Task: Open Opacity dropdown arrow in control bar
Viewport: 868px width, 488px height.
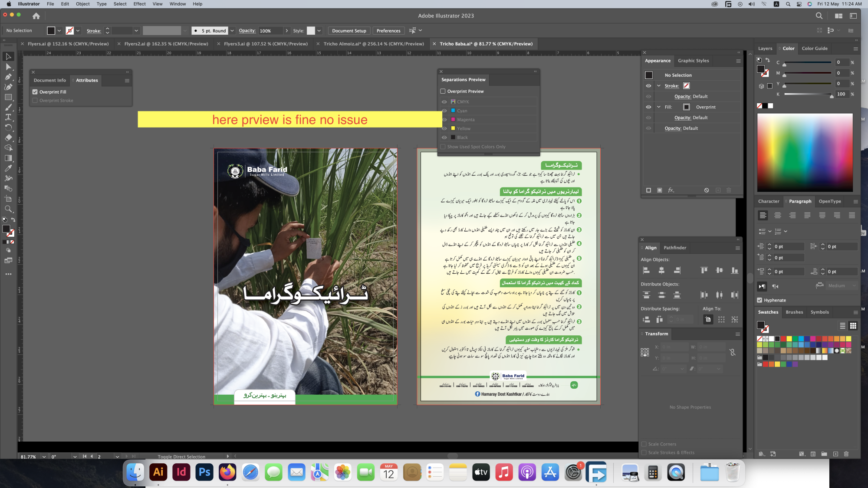Action: [x=287, y=31]
